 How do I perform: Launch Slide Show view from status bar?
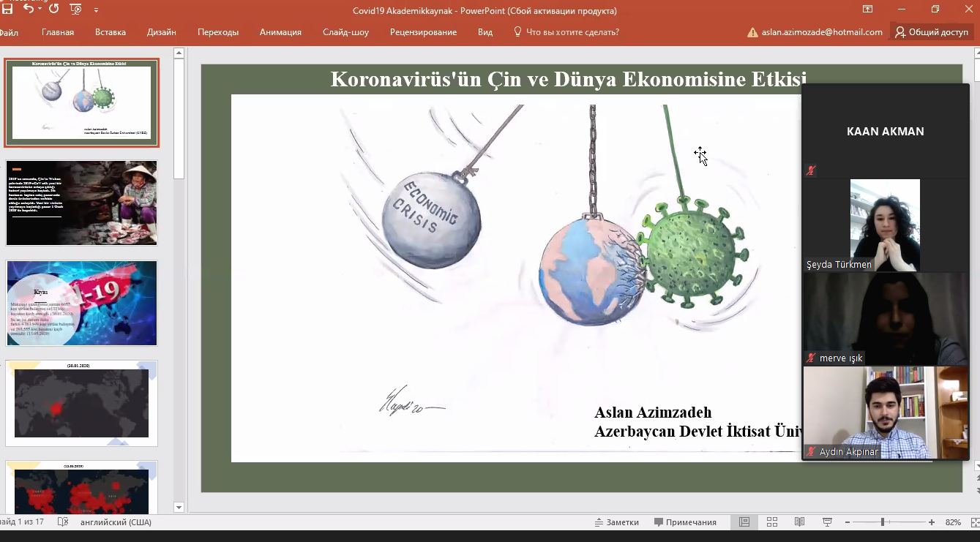click(x=828, y=522)
